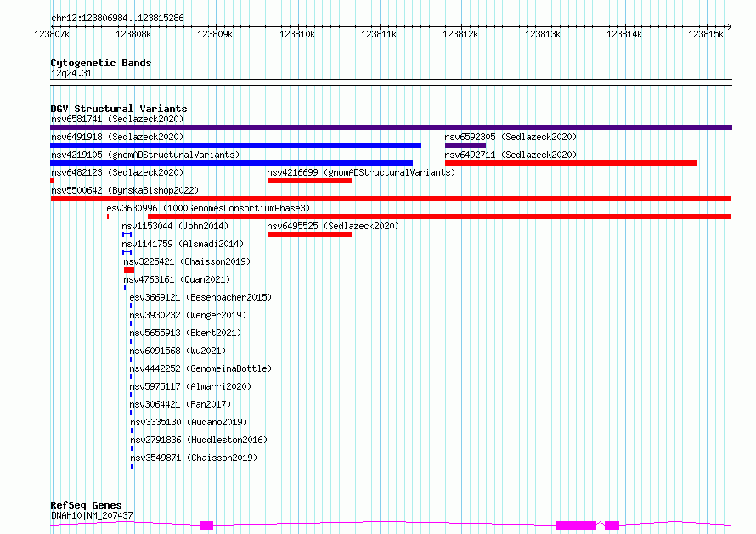Click the blue nsv6491918 variant bar
The height and width of the screenshot is (534, 756).
[236, 145]
